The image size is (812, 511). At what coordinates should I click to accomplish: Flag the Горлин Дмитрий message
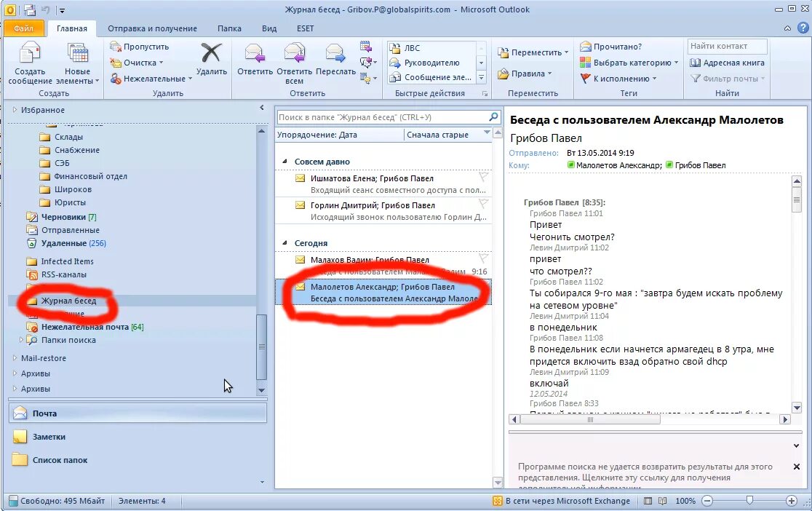click(483, 204)
